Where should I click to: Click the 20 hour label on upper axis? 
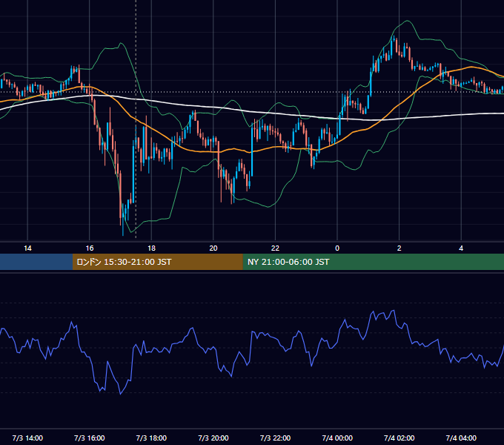[x=213, y=248]
